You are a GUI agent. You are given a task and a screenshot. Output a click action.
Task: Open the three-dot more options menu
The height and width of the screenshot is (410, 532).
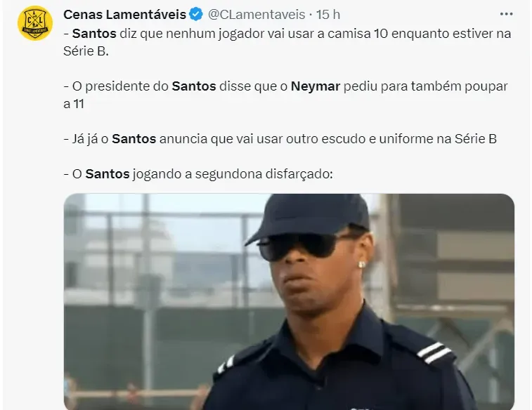[x=506, y=14]
